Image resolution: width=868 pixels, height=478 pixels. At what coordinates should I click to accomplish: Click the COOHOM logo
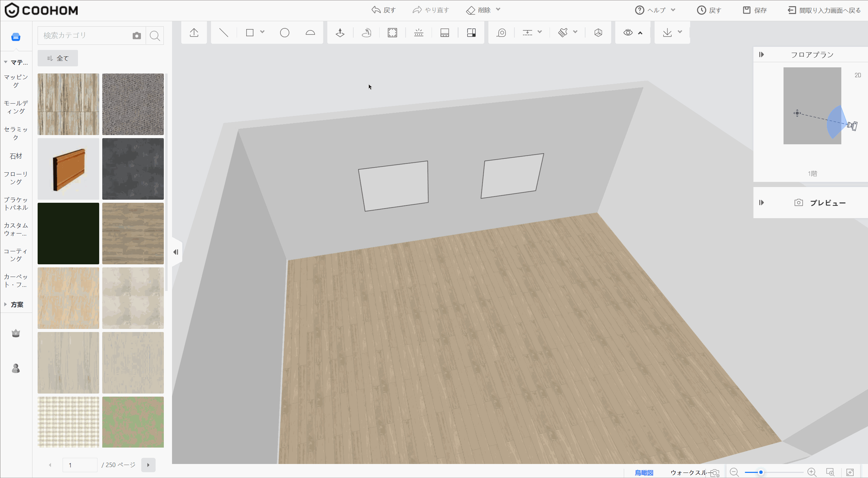coord(41,10)
